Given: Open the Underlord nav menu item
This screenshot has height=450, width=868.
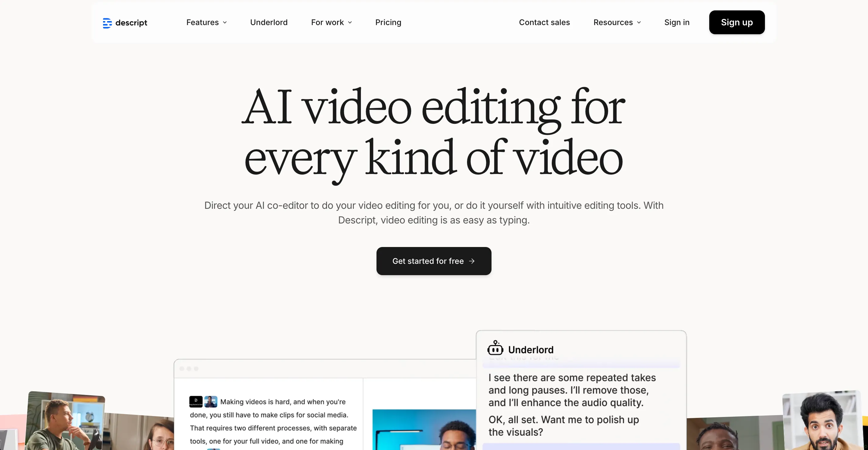Looking at the screenshot, I should click(x=269, y=22).
